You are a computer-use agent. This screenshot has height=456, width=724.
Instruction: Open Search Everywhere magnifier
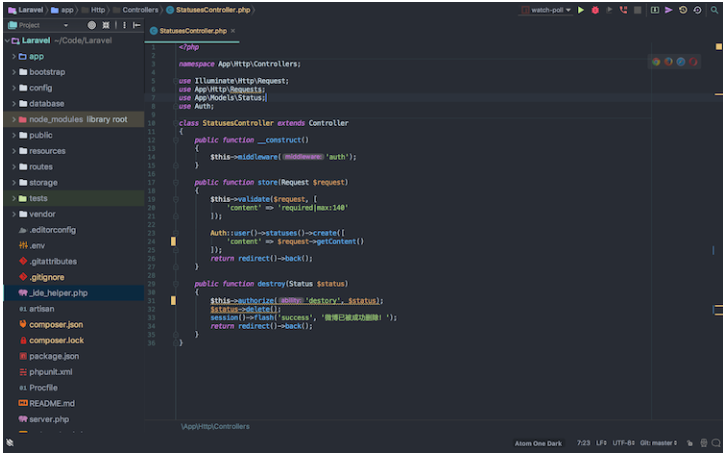[x=714, y=10]
